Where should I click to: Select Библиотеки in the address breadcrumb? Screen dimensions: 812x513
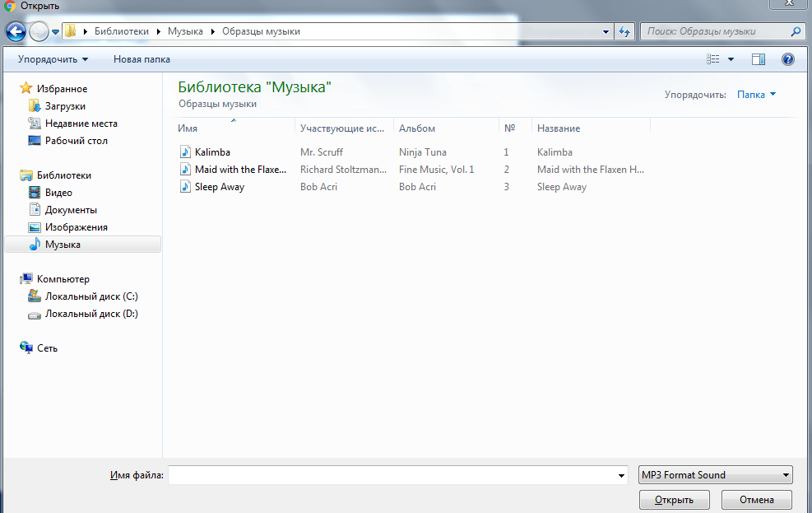[122, 31]
